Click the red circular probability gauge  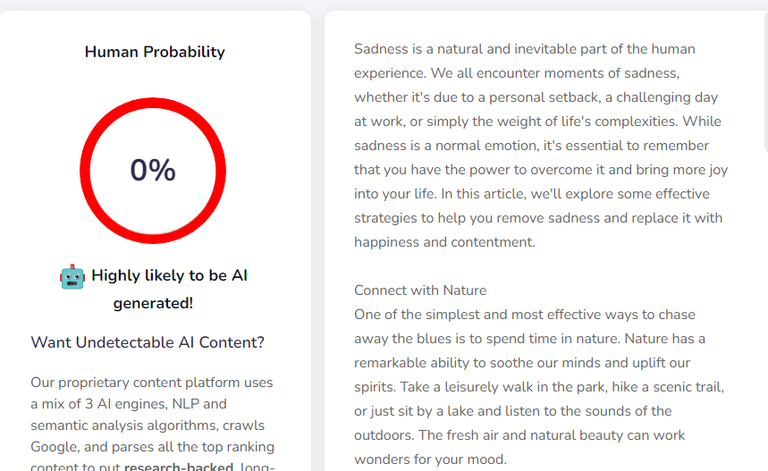click(153, 170)
